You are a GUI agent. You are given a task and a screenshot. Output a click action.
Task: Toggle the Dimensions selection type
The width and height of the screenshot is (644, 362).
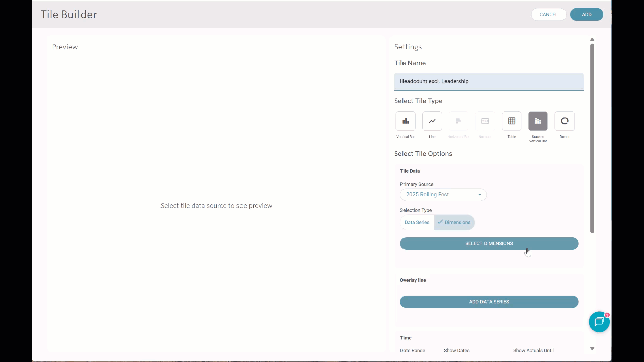(x=454, y=222)
